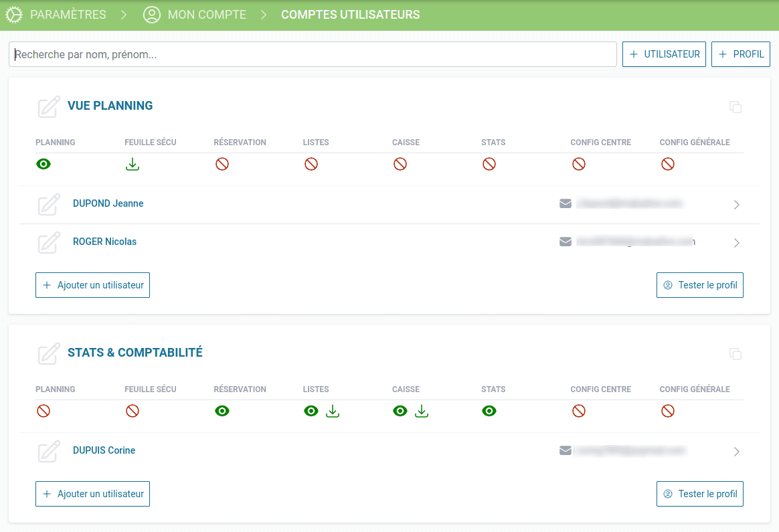Click the edit icon for ROGER Nicolas

click(48, 242)
